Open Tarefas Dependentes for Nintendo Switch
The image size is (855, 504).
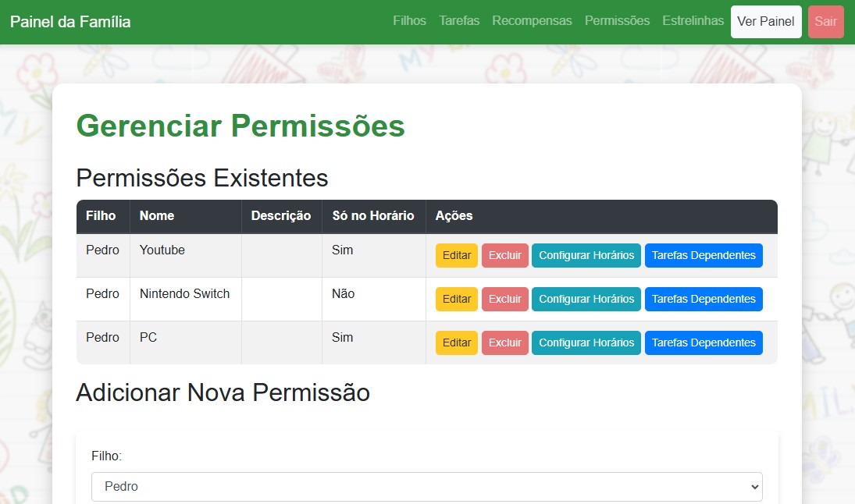[x=704, y=299]
